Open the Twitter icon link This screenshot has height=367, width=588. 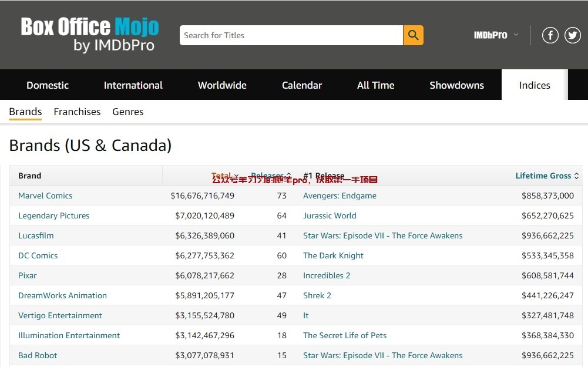573,35
